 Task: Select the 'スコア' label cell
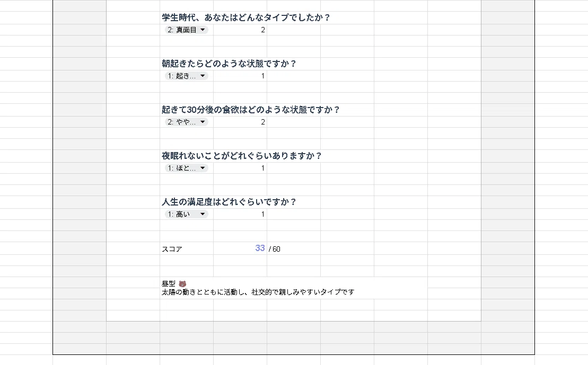tap(172, 249)
